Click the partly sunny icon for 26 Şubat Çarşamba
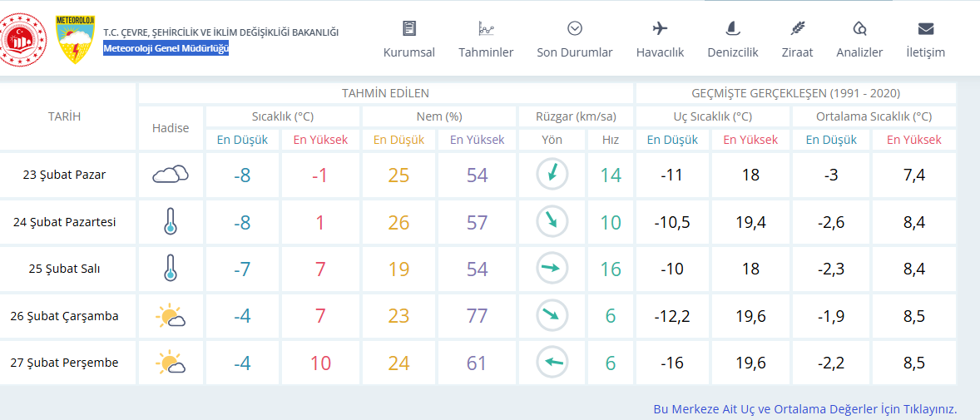 click(x=171, y=316)
